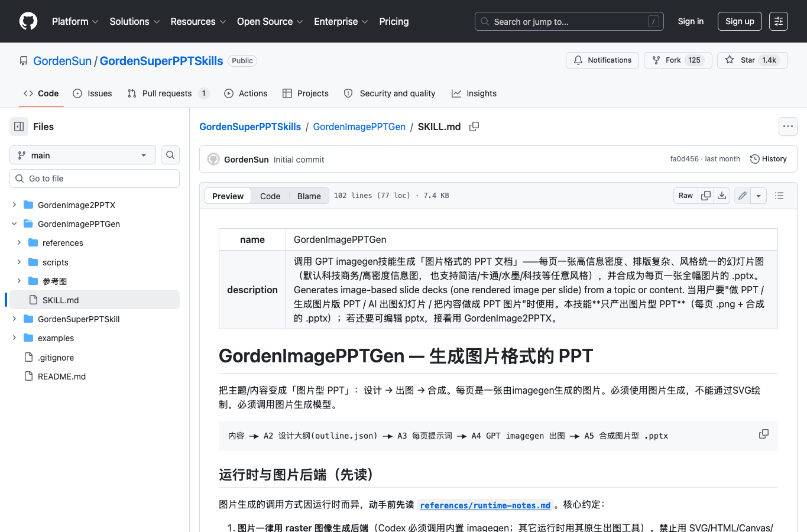
Task: Fork the repository
Action: [678, 60]
